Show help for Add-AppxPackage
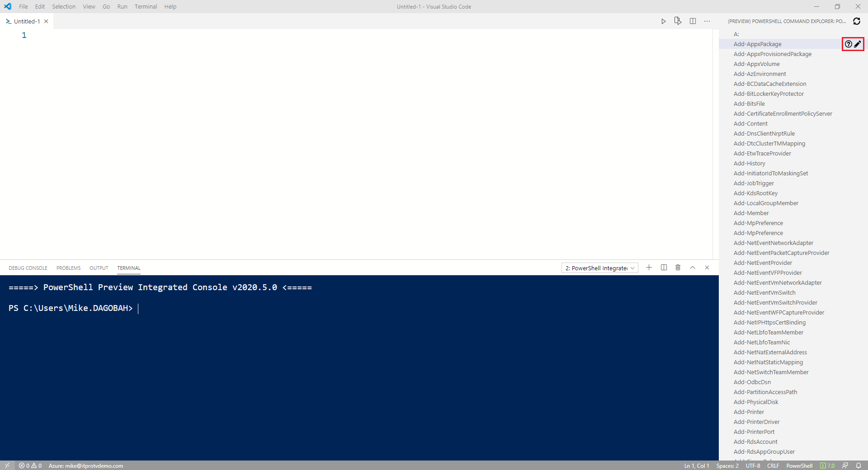868x470 pixels. [x=849, y=44]
